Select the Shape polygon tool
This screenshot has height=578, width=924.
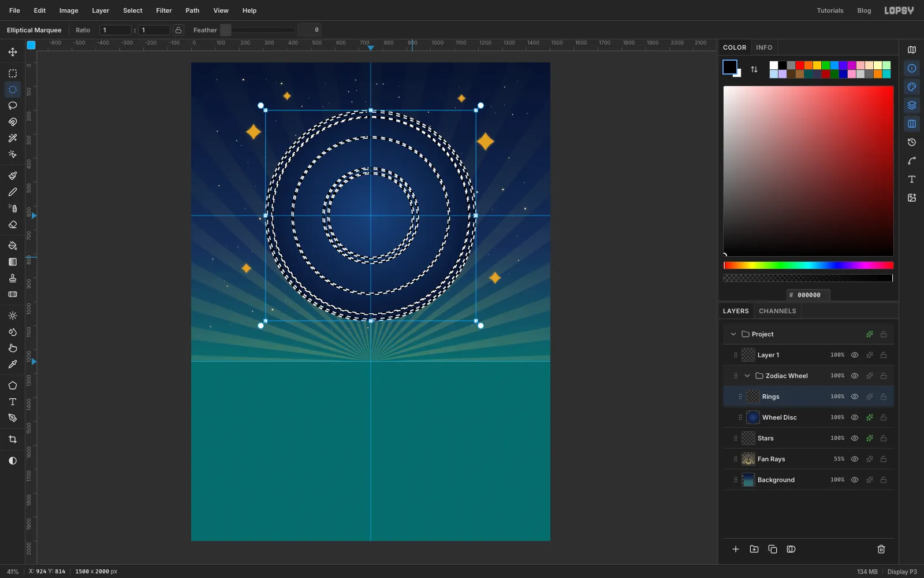(x=13, y=386)
